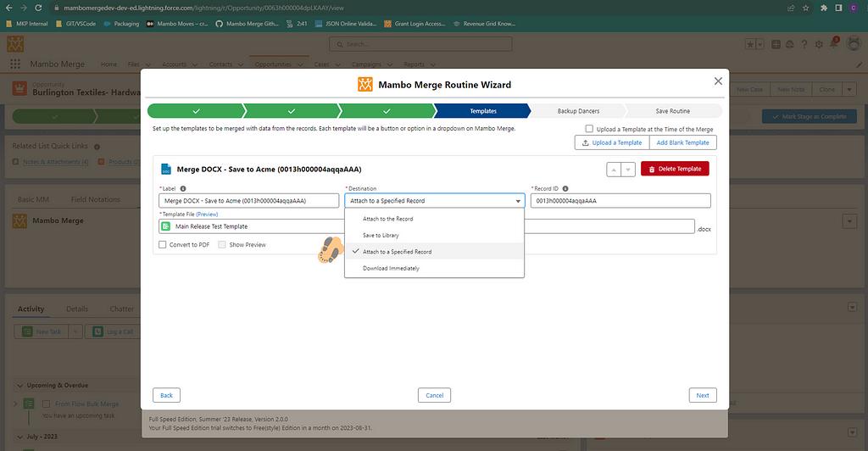Click into the Record ID text field

click(x=620, y=201)
